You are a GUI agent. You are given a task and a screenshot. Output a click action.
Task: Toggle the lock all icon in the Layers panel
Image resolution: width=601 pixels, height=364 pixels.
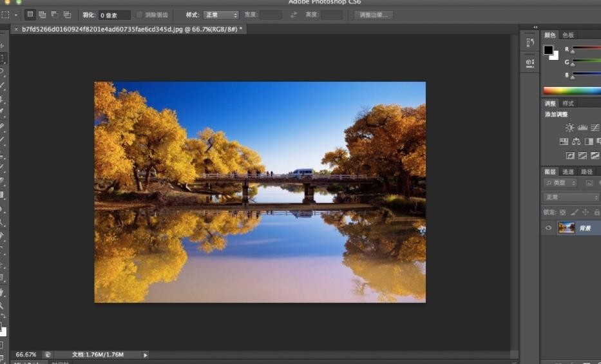[596, 212]
